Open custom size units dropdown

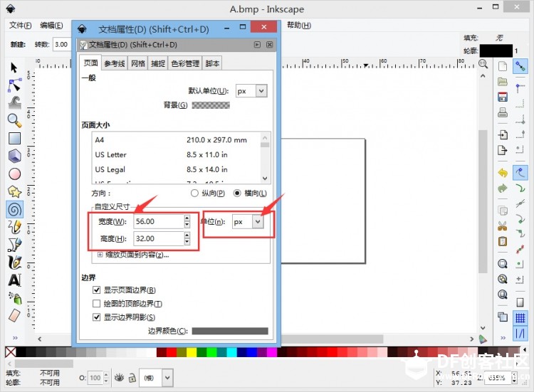[258, 221]
